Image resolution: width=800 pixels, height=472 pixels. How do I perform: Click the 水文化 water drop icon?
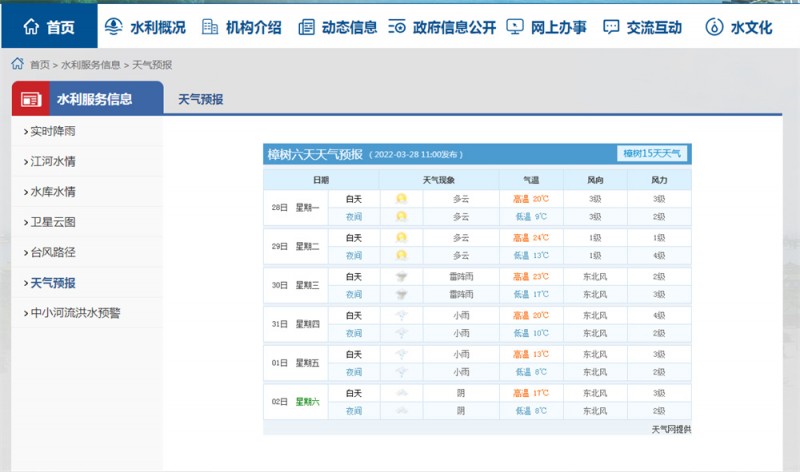714,27
